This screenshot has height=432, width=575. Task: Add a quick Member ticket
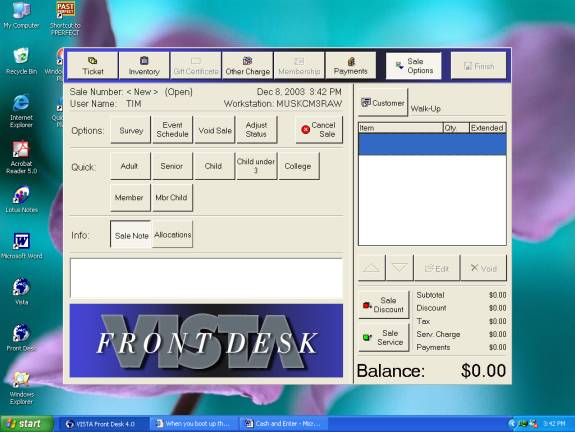pyautogui.click(x=130, y=197)
